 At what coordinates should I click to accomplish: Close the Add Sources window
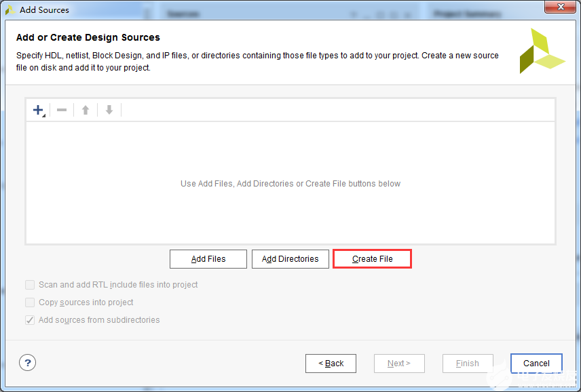[560, 7]
